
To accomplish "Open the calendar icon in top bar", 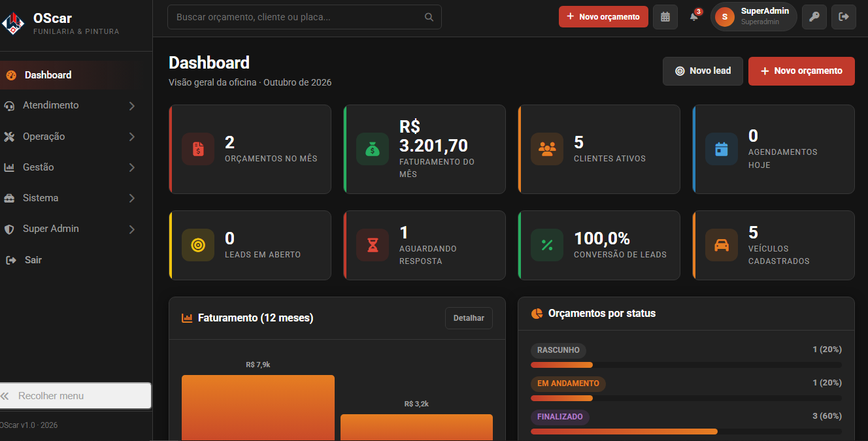I will [x=665, y=17].
